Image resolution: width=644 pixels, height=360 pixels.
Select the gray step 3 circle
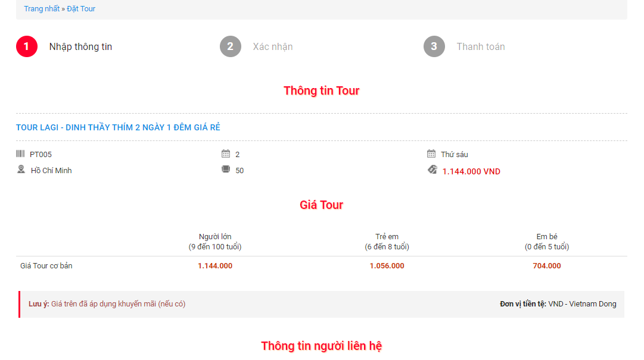coord(434,46)
